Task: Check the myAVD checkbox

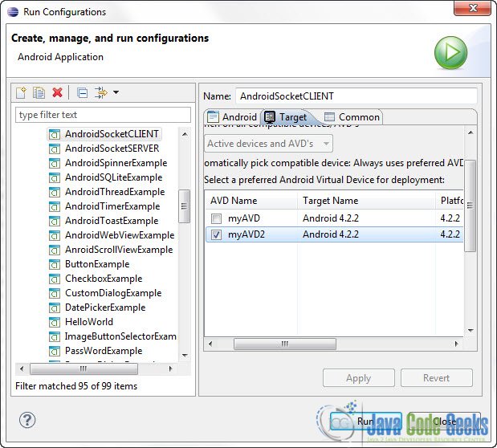Action: click(x=216, y=218)
